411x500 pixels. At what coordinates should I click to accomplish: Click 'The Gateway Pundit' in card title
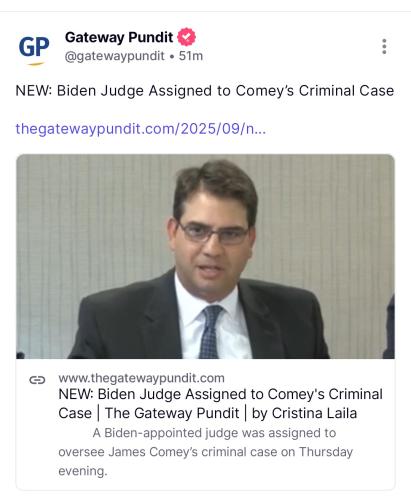click(x=172, y=413)
